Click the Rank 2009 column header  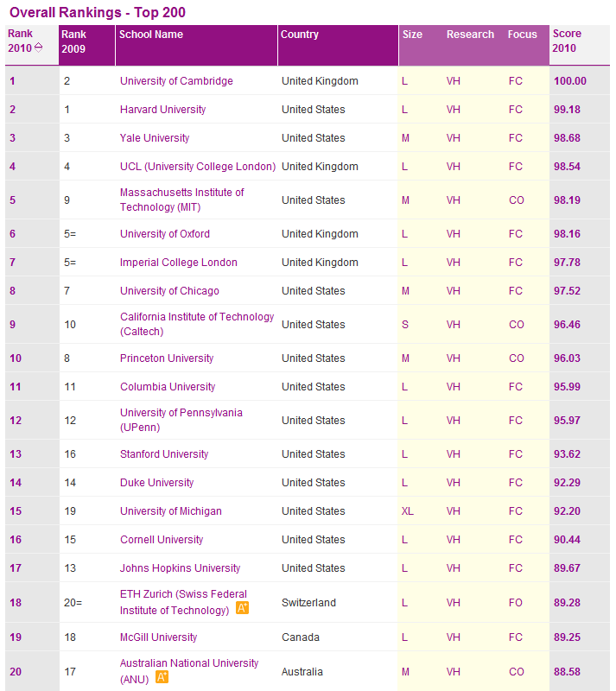[x=87, y=46]
